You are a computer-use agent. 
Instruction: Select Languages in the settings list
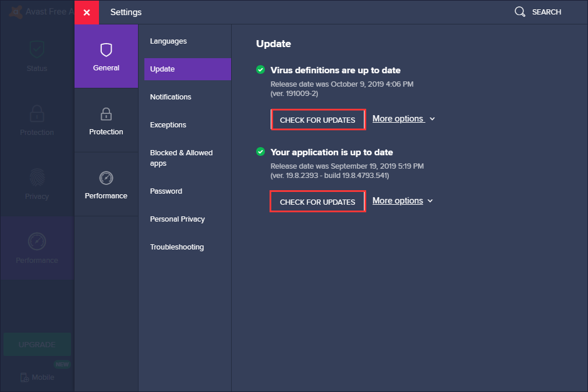168,41
